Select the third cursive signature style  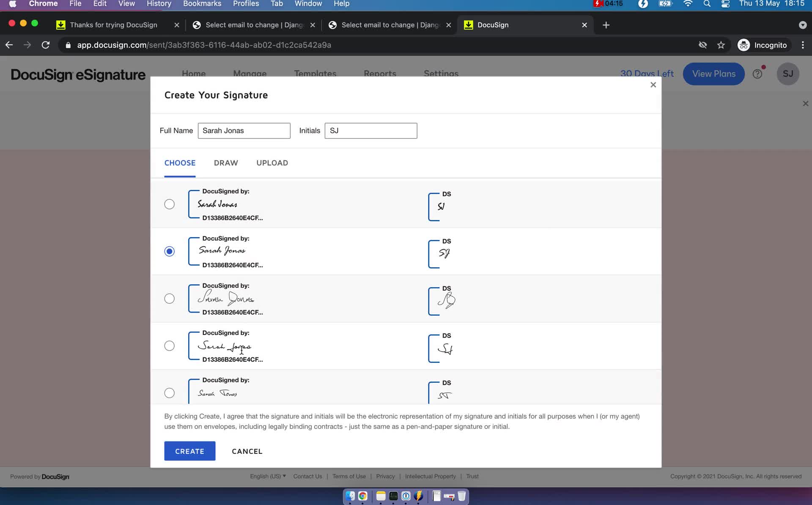coord(169,299)
